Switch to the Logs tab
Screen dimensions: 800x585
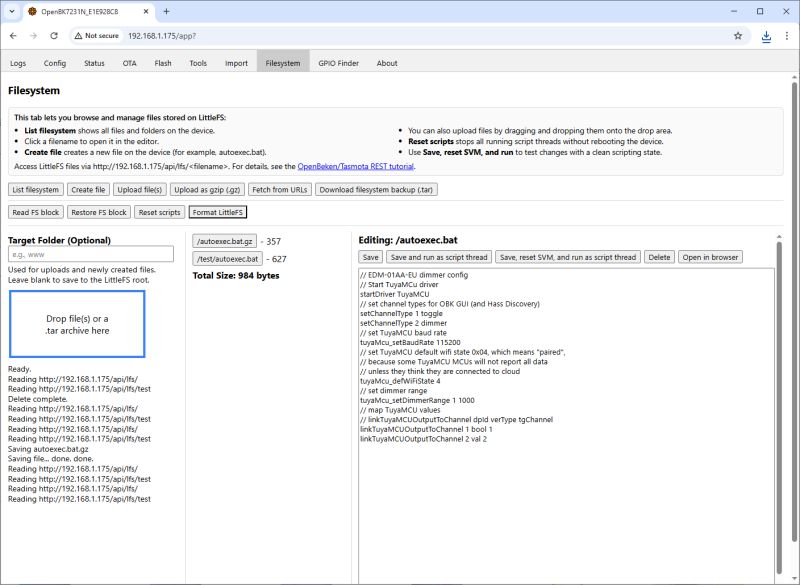point(18,62)
